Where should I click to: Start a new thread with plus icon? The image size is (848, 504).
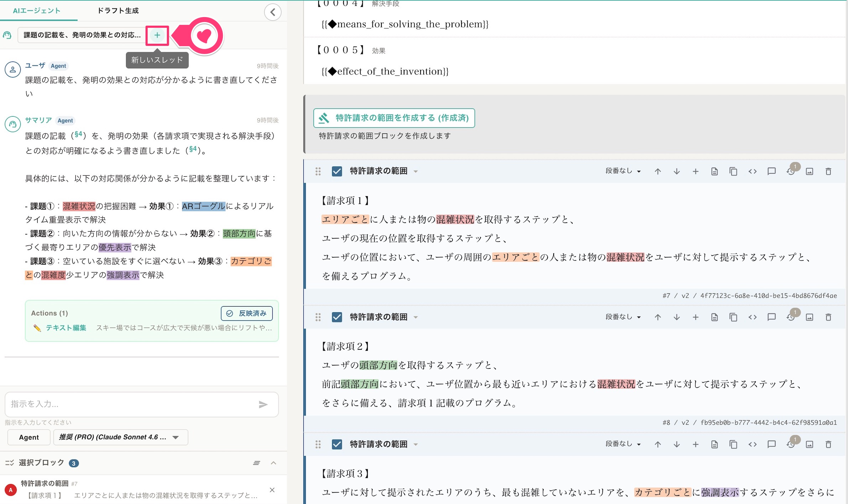(157, 35)
